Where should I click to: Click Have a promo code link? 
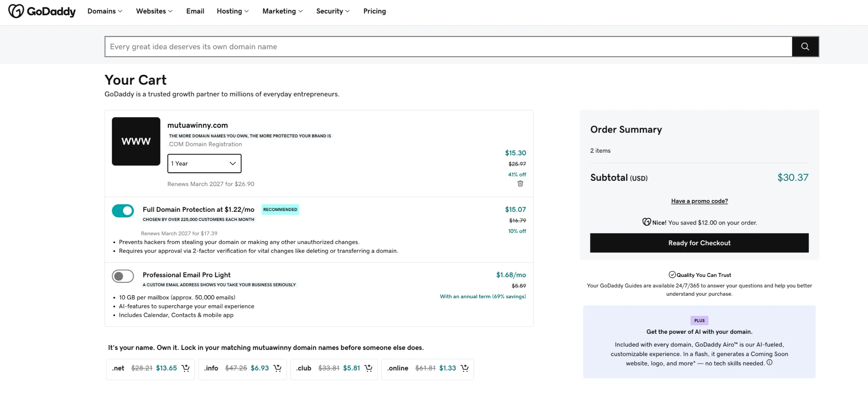[700, 201]
